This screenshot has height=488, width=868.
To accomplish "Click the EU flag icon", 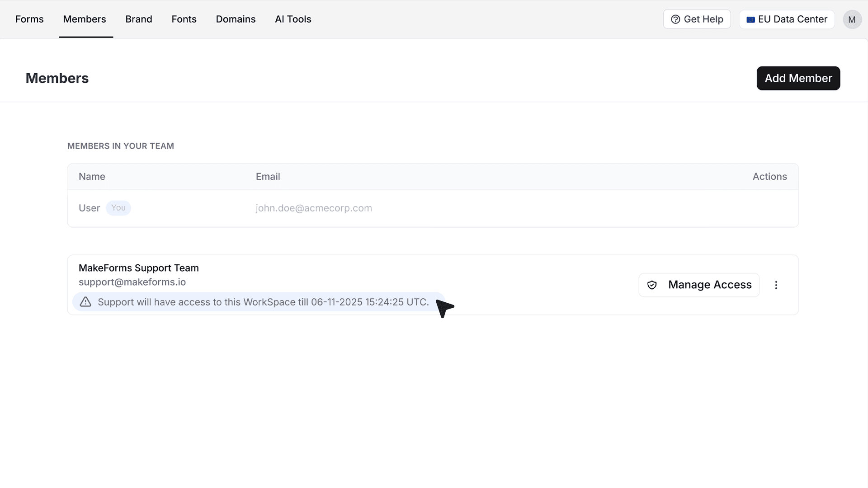I will click(750, 19).
